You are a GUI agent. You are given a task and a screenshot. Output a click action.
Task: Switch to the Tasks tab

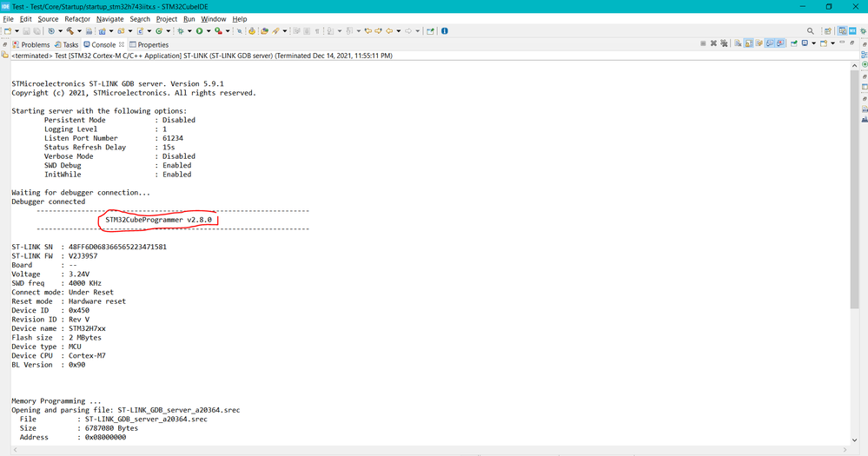coord(66,45)
